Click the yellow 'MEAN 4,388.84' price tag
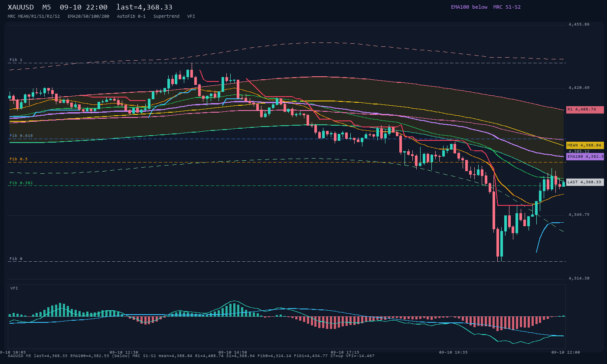The height and width of the screenshot is (364, 607). (x=585, y=145)
